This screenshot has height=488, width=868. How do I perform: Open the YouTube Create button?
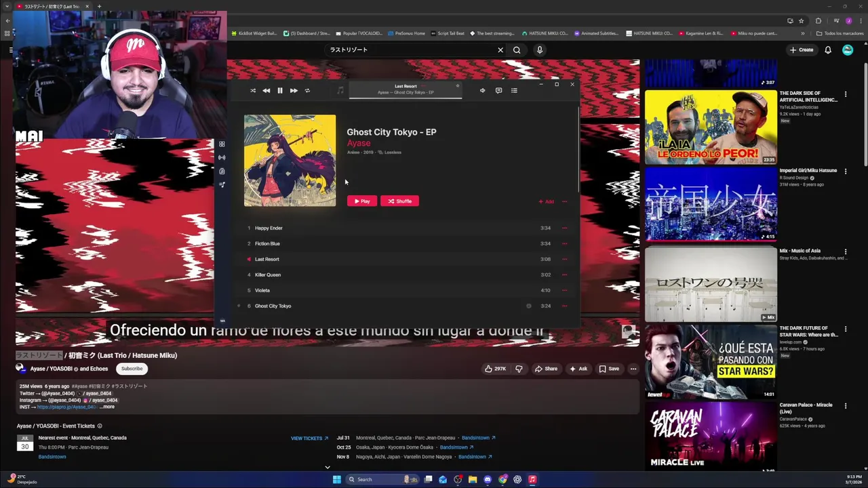tap(801, 50)
